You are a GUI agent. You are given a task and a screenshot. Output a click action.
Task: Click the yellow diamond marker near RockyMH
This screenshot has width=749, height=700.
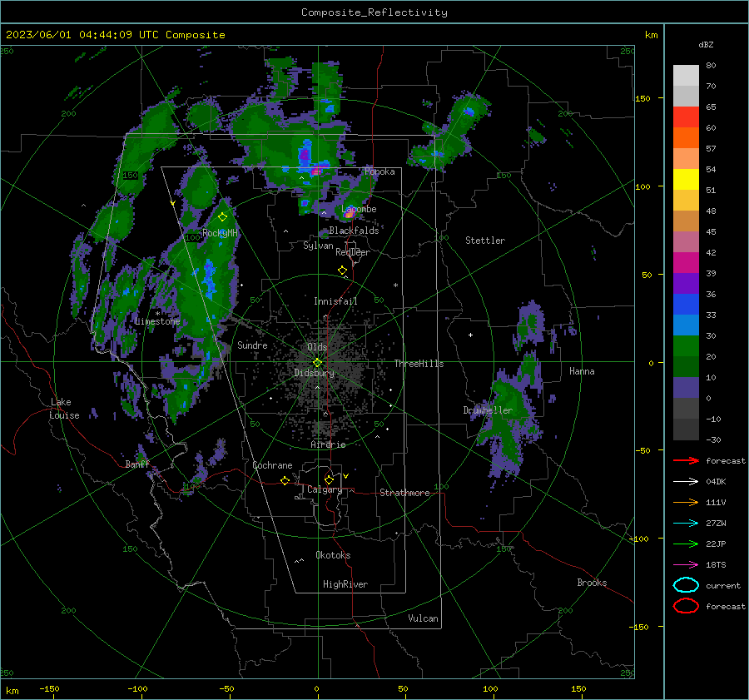point(222,217)
